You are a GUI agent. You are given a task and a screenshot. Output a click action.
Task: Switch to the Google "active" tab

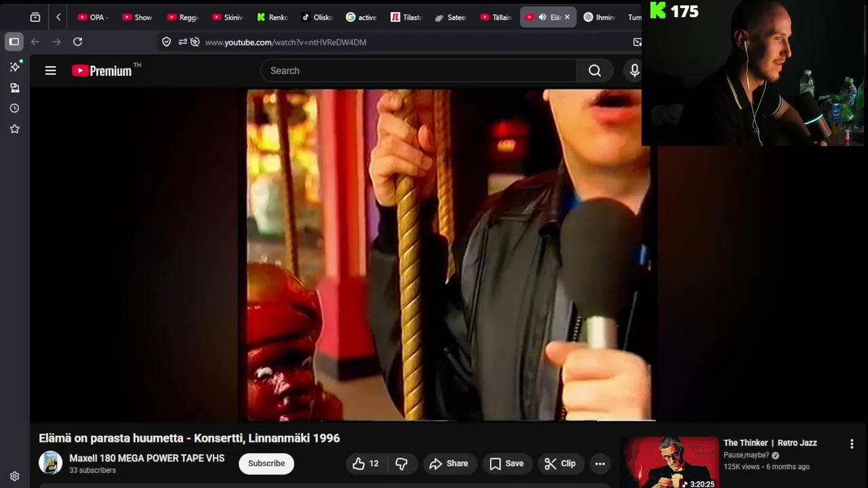pos(361,17)
